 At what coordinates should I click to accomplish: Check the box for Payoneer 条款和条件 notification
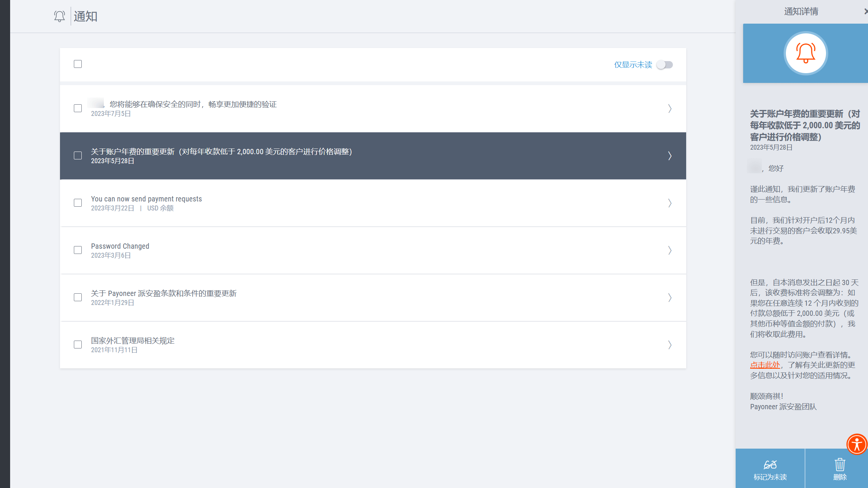coord(78,297)
